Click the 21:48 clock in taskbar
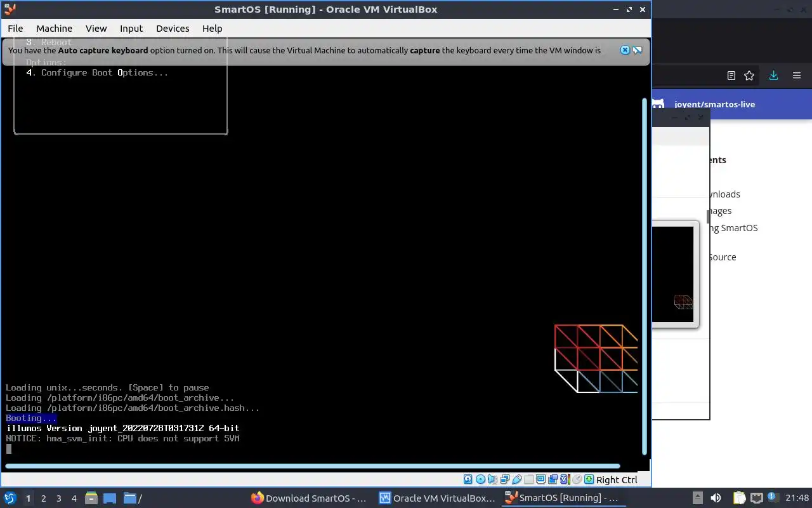812x508 pixels. tap(797, 498)
